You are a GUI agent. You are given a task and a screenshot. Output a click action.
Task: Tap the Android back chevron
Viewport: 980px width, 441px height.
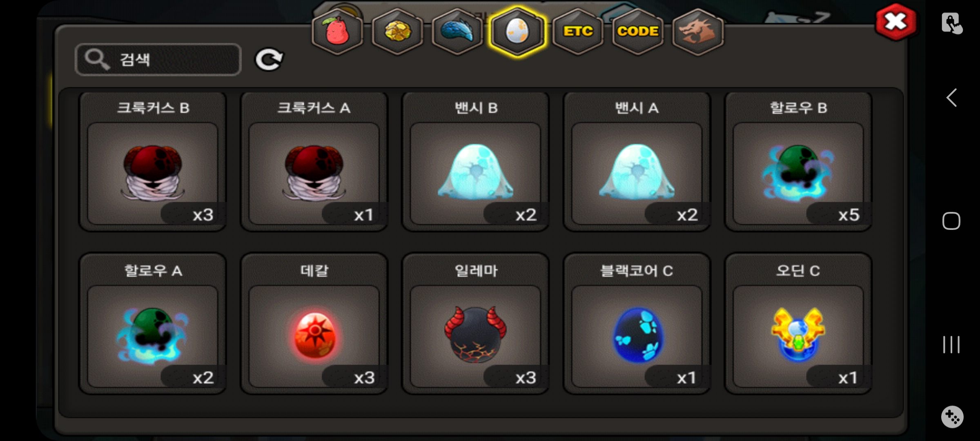pyautogui.click(x=951, y=98)
